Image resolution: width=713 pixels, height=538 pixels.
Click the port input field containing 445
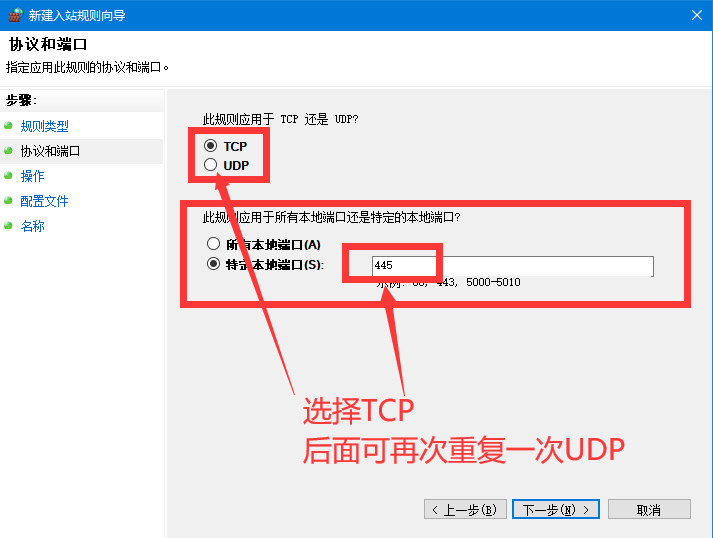[x=512, y=266]
